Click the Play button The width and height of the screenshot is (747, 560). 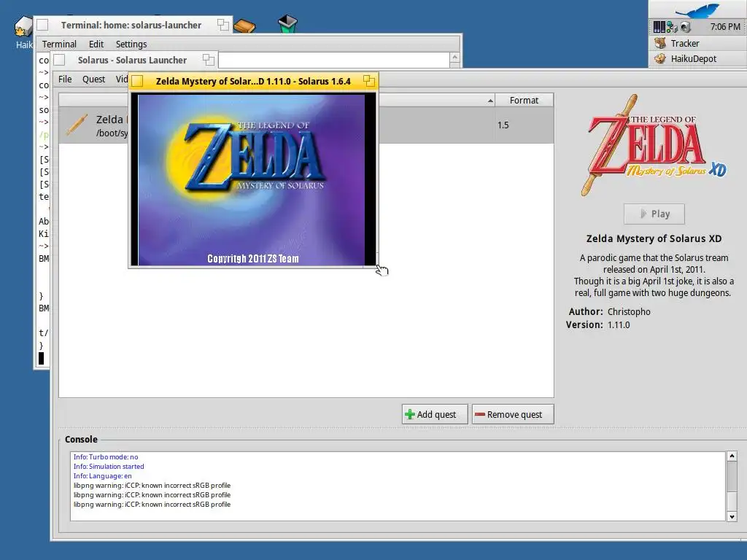[654, 214]
